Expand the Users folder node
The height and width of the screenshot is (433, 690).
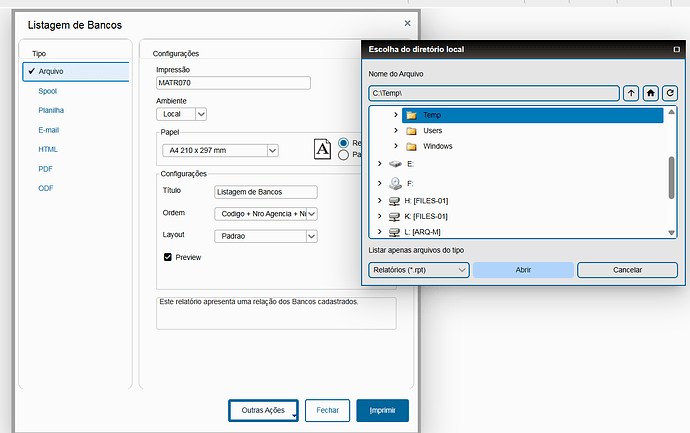(x=396, y=131)
